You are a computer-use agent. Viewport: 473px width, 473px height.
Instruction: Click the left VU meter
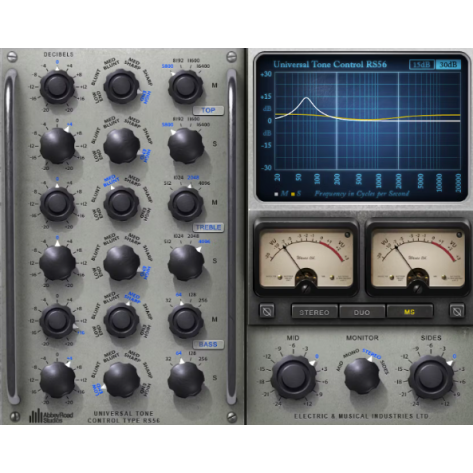pos(306,258)
